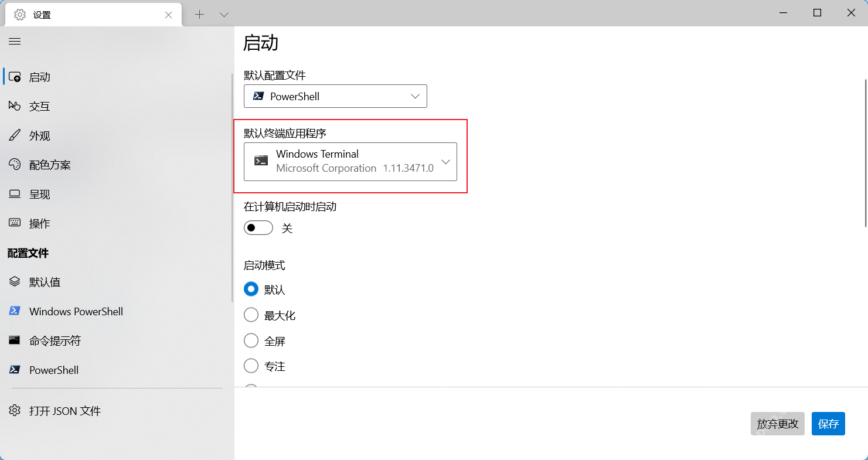Click the hamburger navigation menu icon
868x460 pixels.
pyautogui.click(x=15, y=41)
